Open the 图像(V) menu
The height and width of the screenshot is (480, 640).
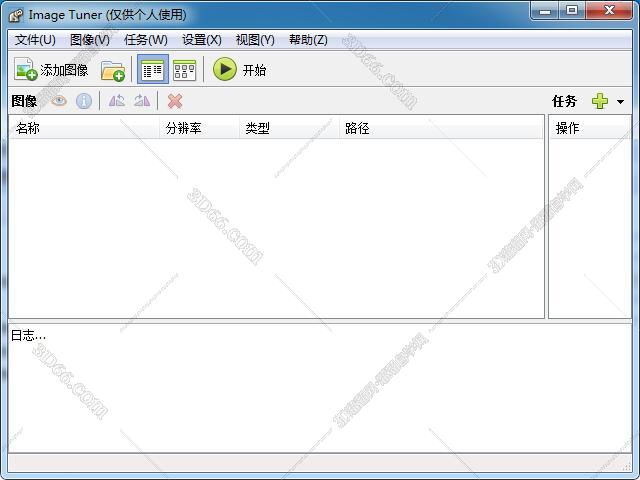pos(90,40)
